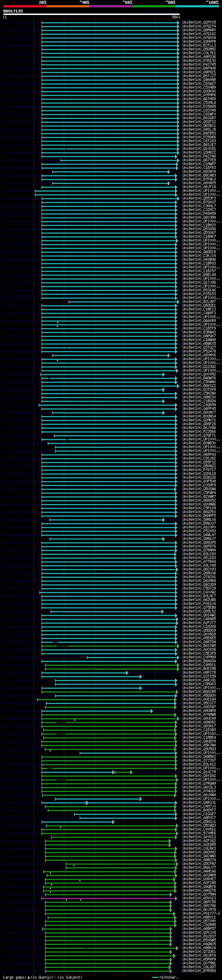Click the cyan alignment bar for Q2PYX5
Image resolution: width=222 pixels, height=980 pixels.
click(x=110, y=23)
